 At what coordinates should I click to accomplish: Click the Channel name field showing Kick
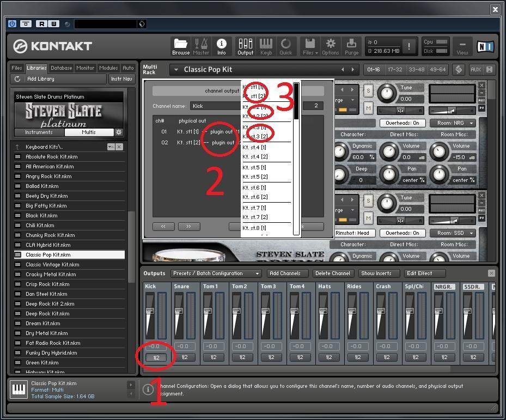216,106
